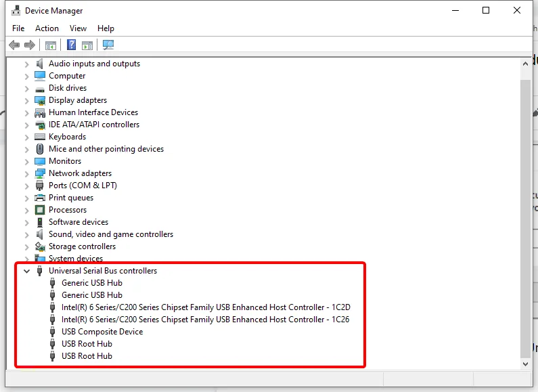Screen dimensions: 538x392
Task: Expand the Human Interface Devices chevron
Action: [x=27, y=113]
